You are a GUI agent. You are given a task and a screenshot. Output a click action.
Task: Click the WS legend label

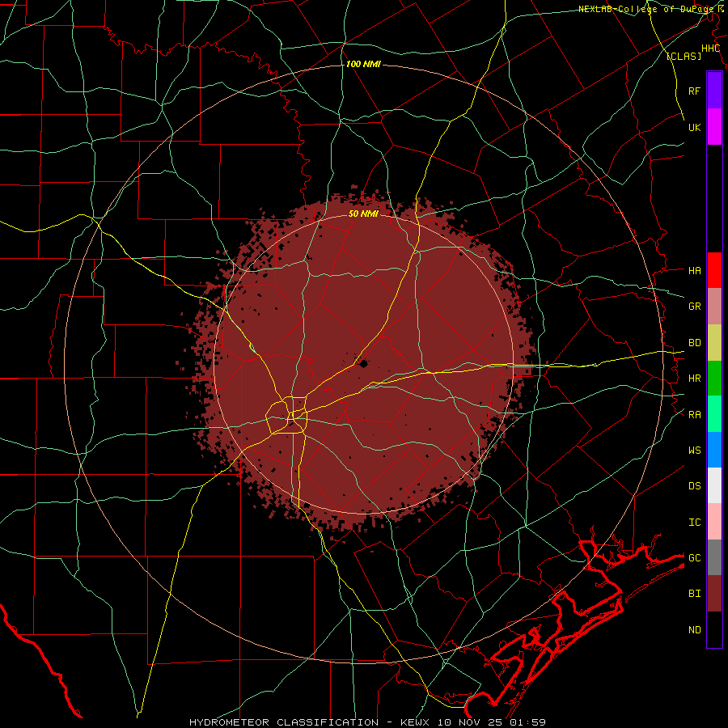(694, 450)
